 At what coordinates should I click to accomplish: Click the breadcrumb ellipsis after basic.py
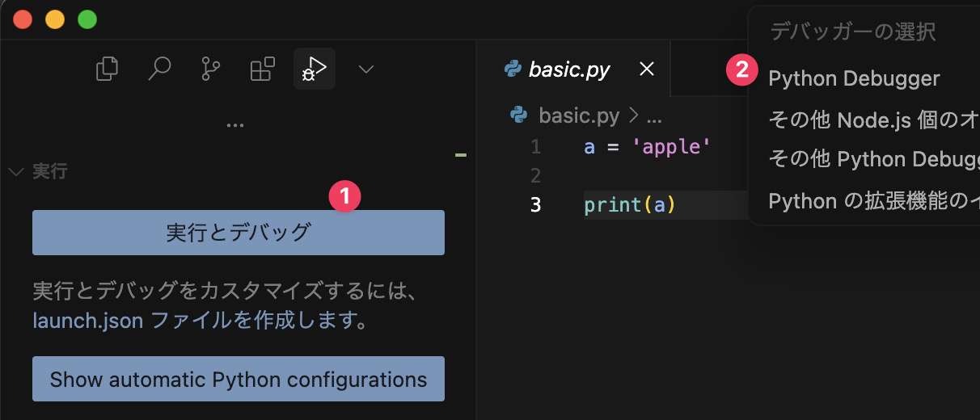tap(655, 116)
